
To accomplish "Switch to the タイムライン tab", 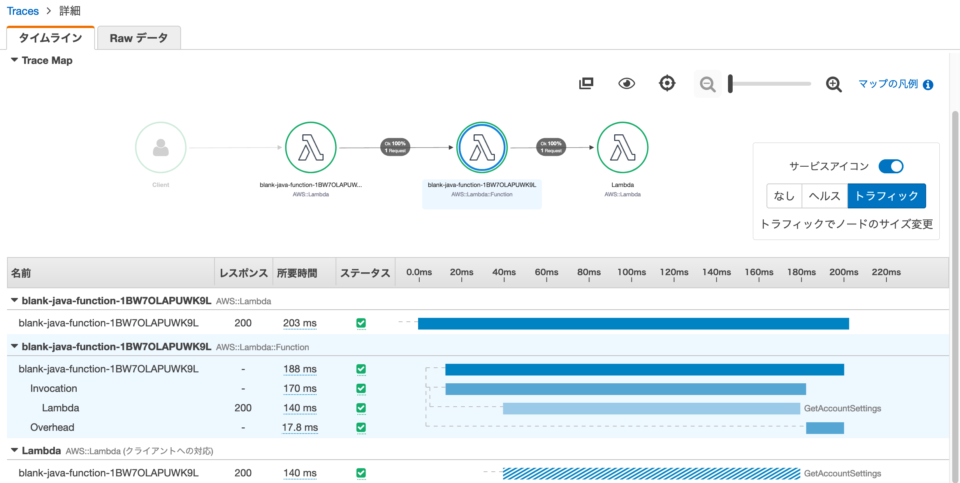I will click(50, 38).
